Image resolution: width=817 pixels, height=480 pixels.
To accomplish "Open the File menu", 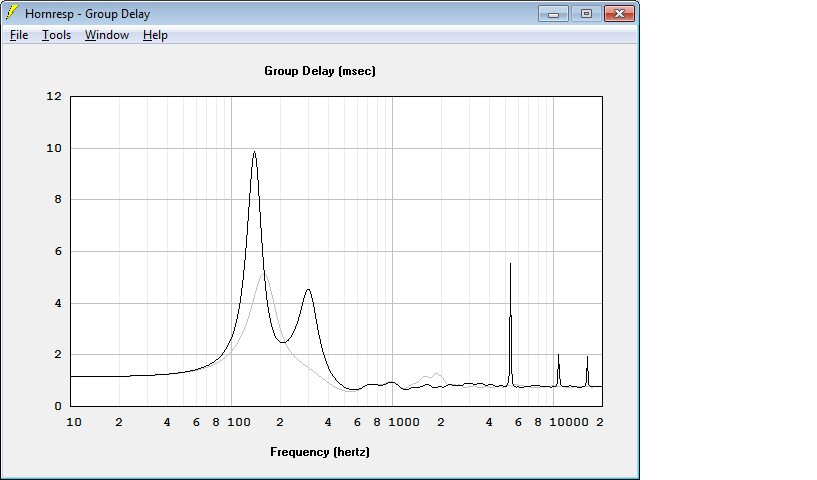I will pos(19,35).
